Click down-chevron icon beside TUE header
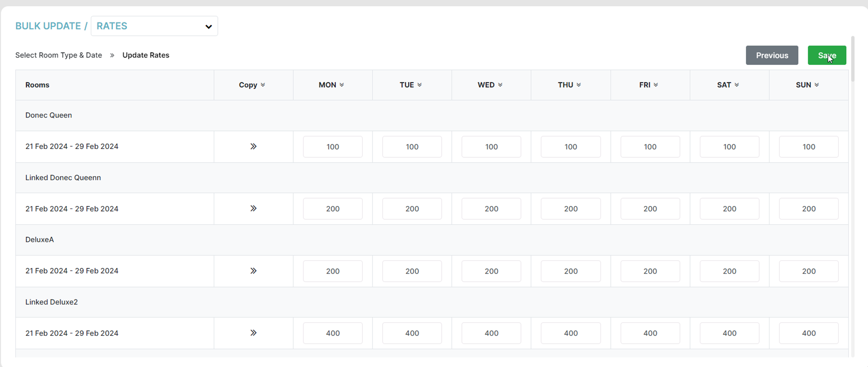The image size is (868, 367). tap(420, 85)
